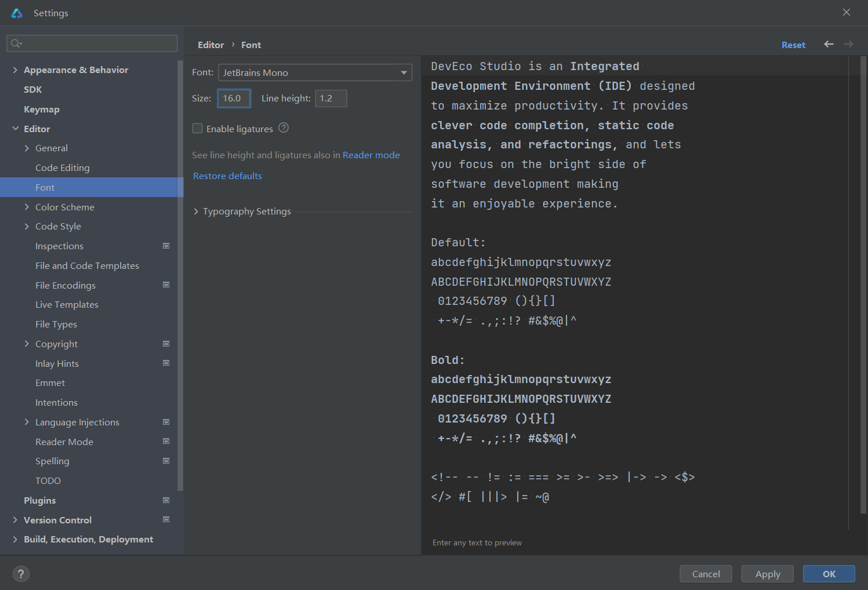
Task: Click the project icon beside Version Control
Action: pyautogui.click(x=166, y=520)
